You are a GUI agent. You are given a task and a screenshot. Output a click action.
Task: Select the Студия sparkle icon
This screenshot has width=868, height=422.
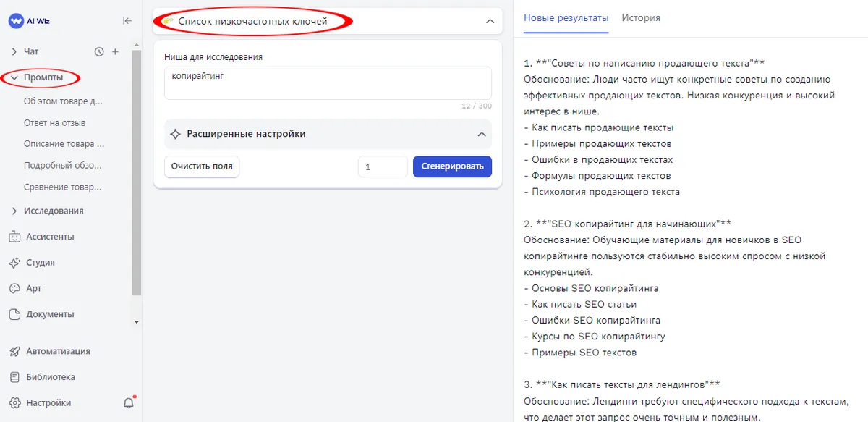click(14, 262)
